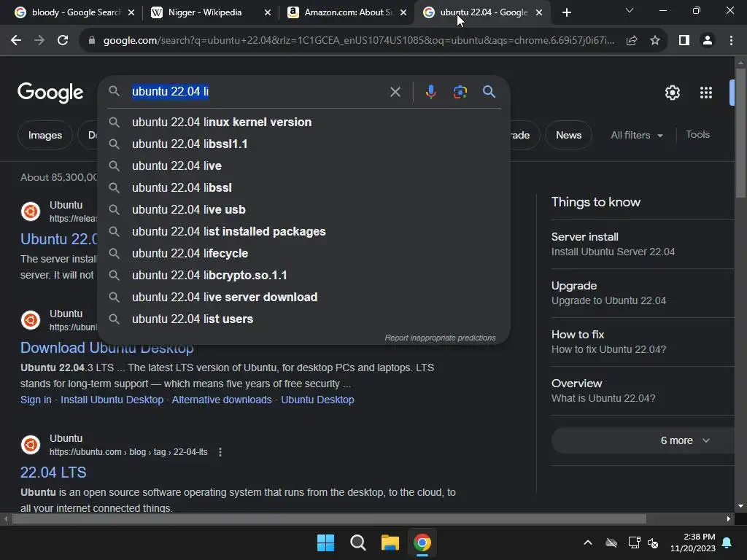Image resolution: width=747 pixels, height=560 pixels.
Task: Go forward in browser history
Action: (39, 41)
